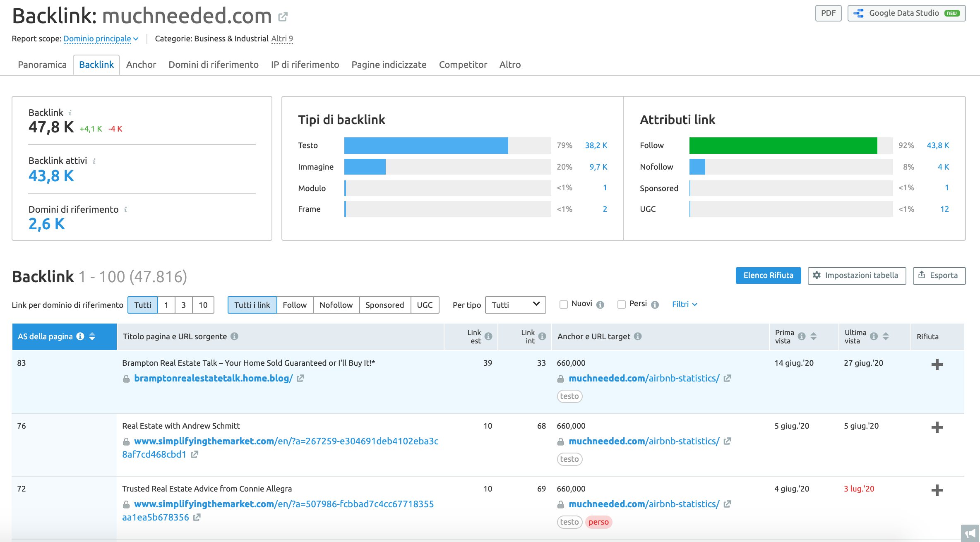980x542 pixels.
Task: Click the PDF export button
Action: (x=829, y=13)
